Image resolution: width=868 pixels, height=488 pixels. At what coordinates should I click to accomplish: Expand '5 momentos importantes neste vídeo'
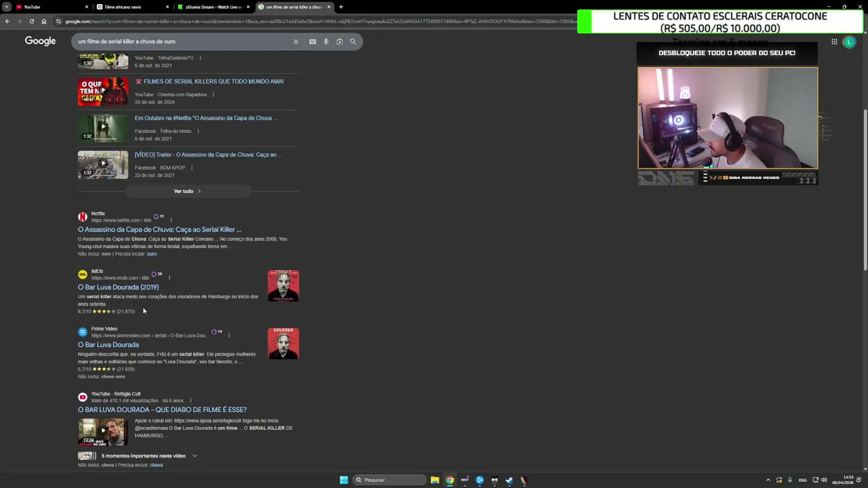pyautogui.click(x=138, y=456)
